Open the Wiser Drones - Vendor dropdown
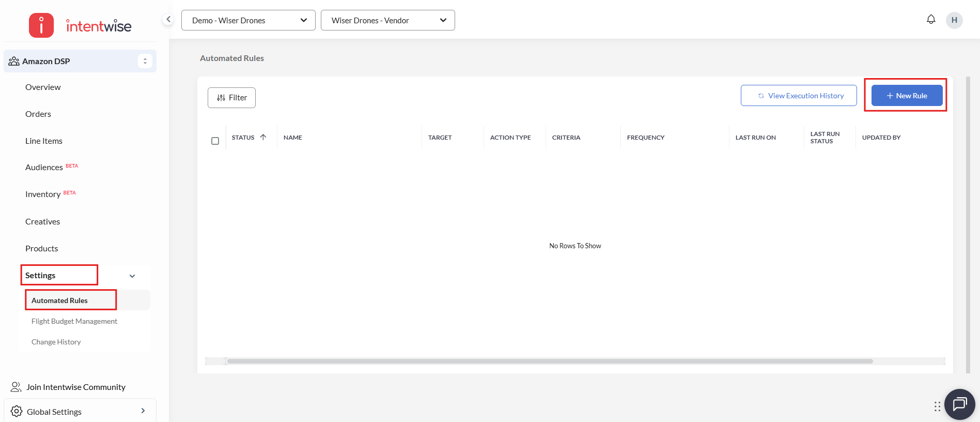Viewport: 980px width, 422px height. [x=387, y=20]
